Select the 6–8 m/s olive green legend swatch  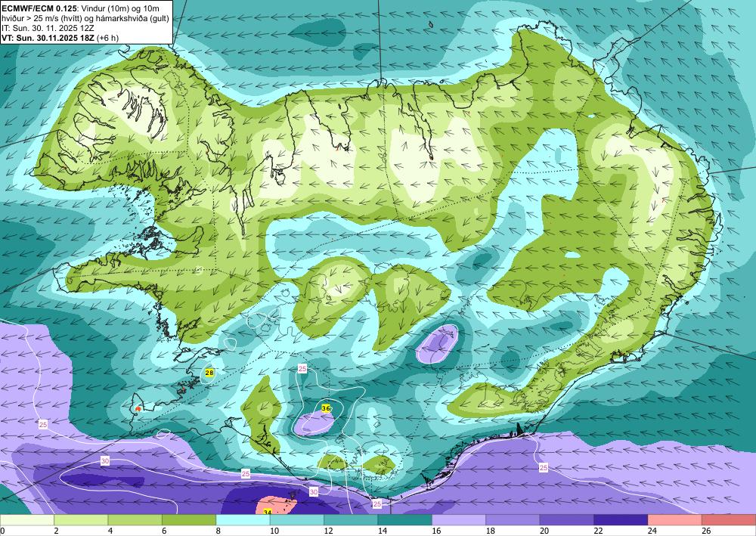[x=189, y=520]
